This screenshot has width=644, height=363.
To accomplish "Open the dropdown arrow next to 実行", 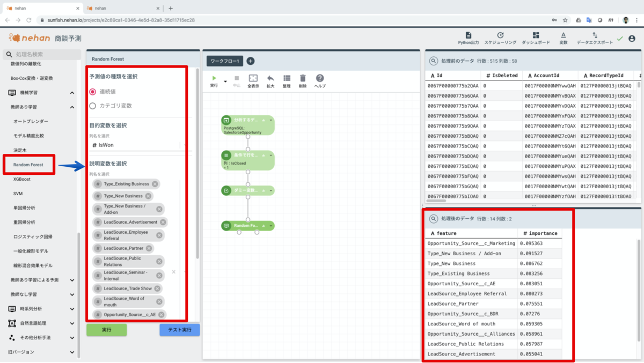I will pyautogui.click(x=225, y=82).
